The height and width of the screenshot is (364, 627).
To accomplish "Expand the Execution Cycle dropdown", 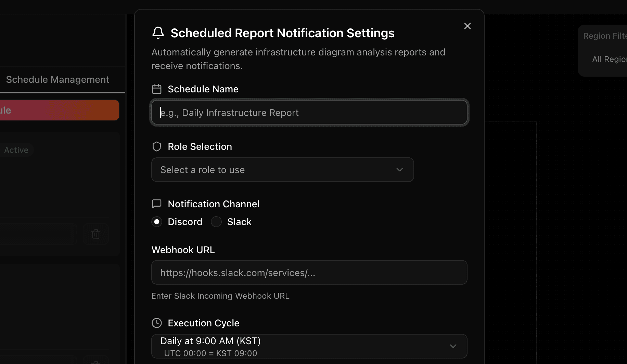I will point(453,346).
